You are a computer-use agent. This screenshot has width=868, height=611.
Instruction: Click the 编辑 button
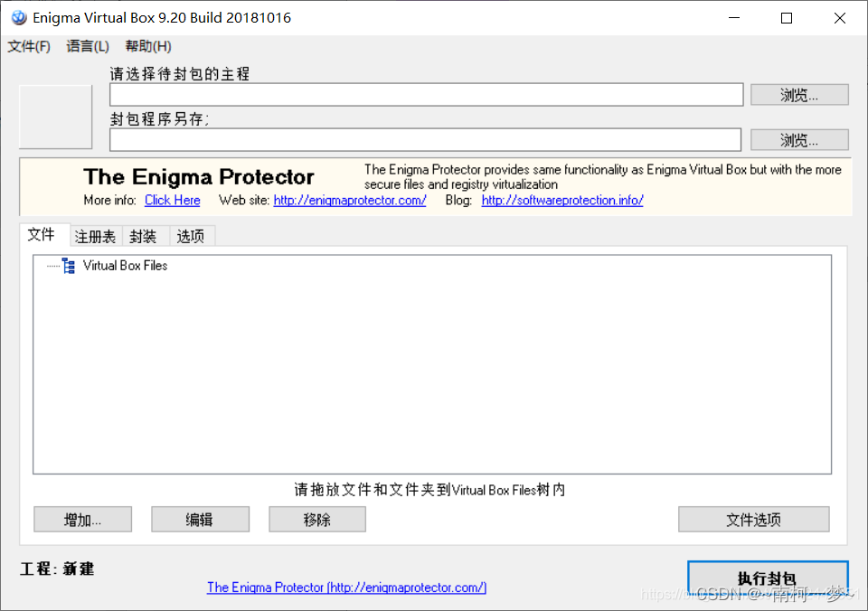pyautogui.click(x=200, y=519)
